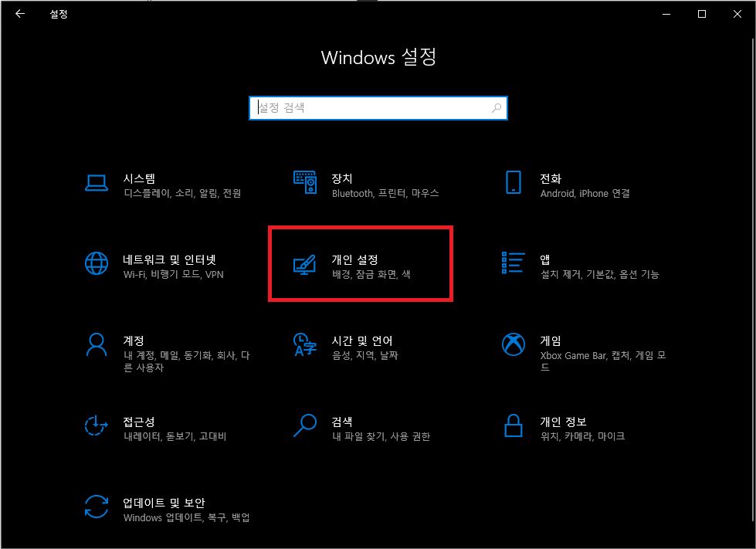Open the 앱 settings title
The width and height of the screenshot is (756, 549).
point(545,259)
